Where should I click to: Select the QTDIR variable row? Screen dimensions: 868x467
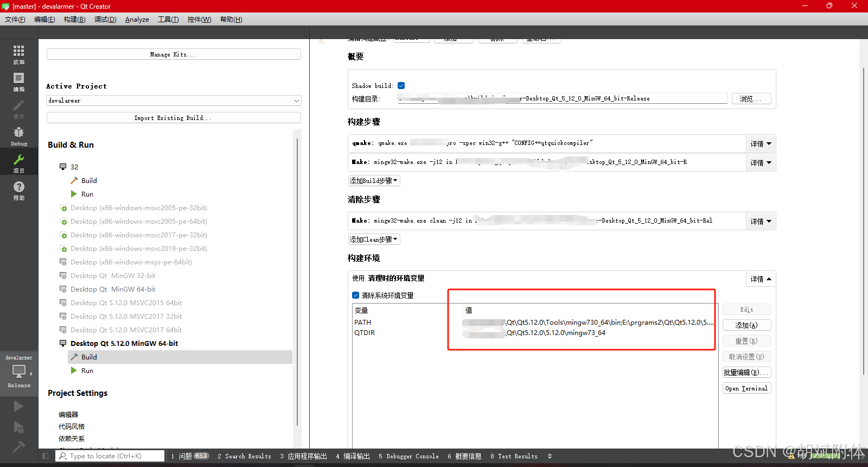click(535, 333)
